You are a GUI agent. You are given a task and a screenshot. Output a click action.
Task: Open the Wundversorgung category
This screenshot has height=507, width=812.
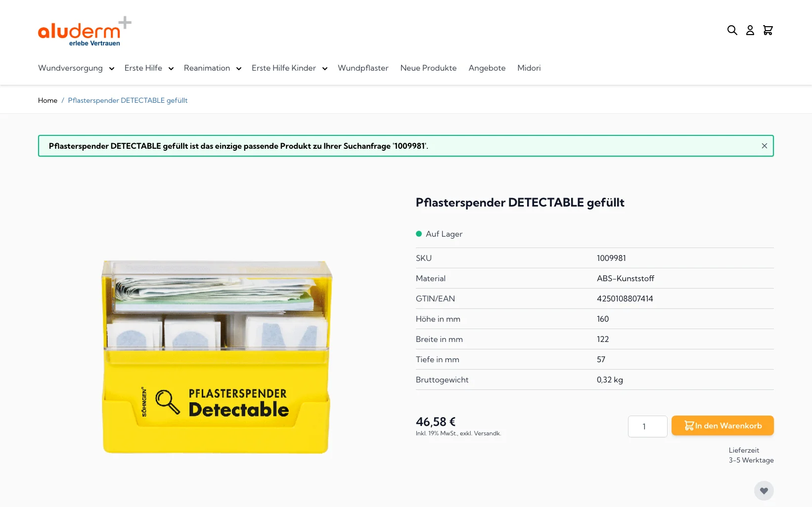pyautogui.click(x=70, y=68)
